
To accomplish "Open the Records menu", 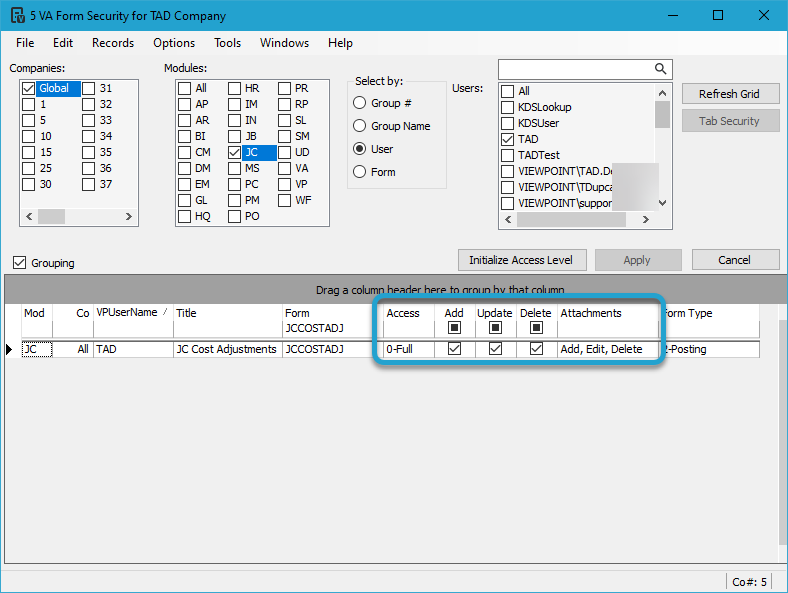I will tap(113, 43).
